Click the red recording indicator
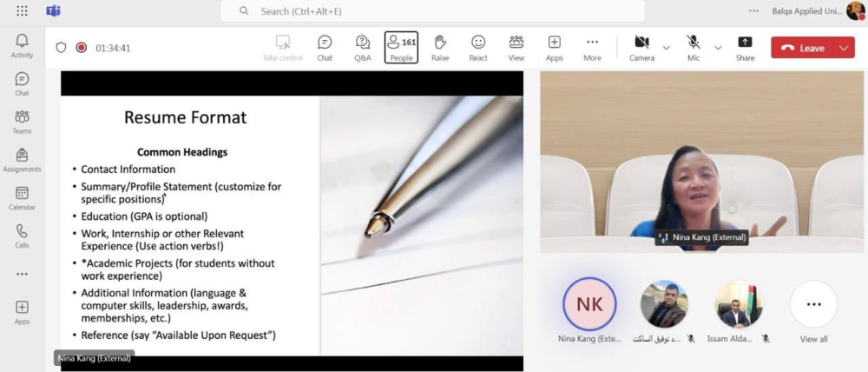The width and height of the screenshot is (868, 372). (x=82, y=48)
